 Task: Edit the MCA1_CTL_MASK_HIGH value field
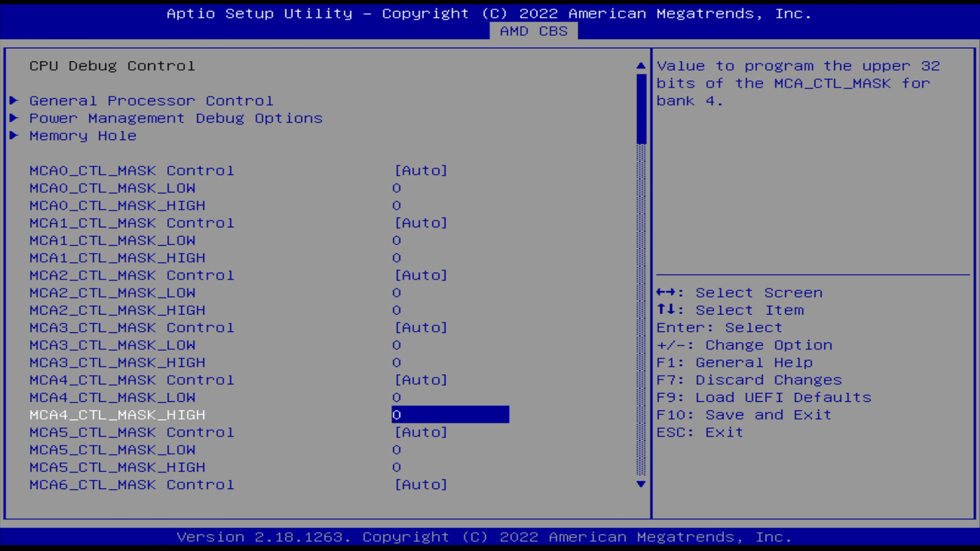pos(396,258)
